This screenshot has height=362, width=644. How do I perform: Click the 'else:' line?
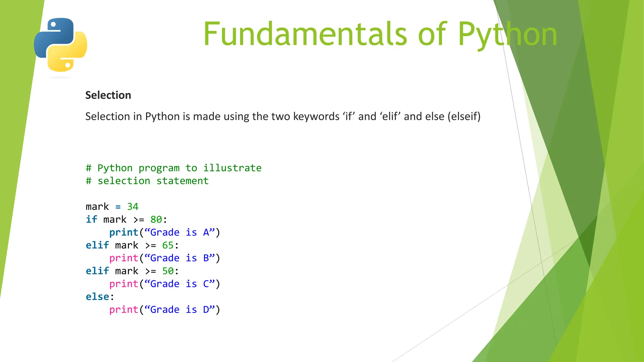100,297
